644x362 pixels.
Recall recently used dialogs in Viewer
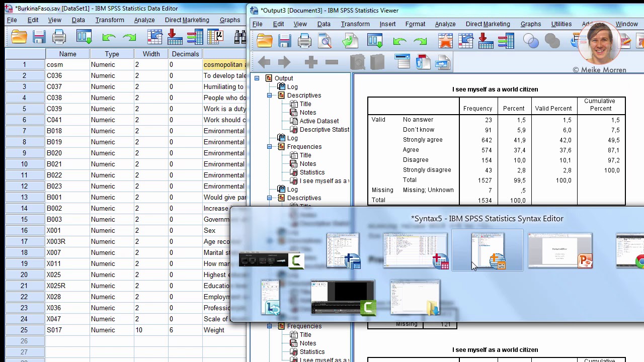(374, 41)
